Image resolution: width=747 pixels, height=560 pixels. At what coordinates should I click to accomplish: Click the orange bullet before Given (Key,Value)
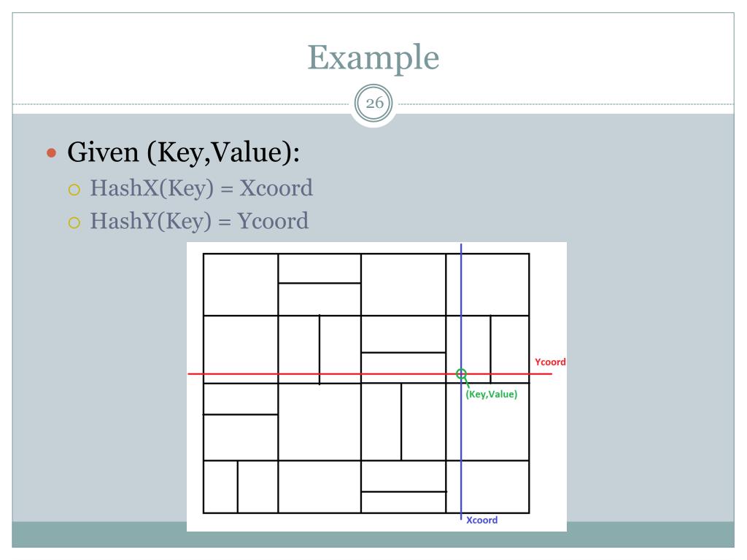[x=52, y=153]
